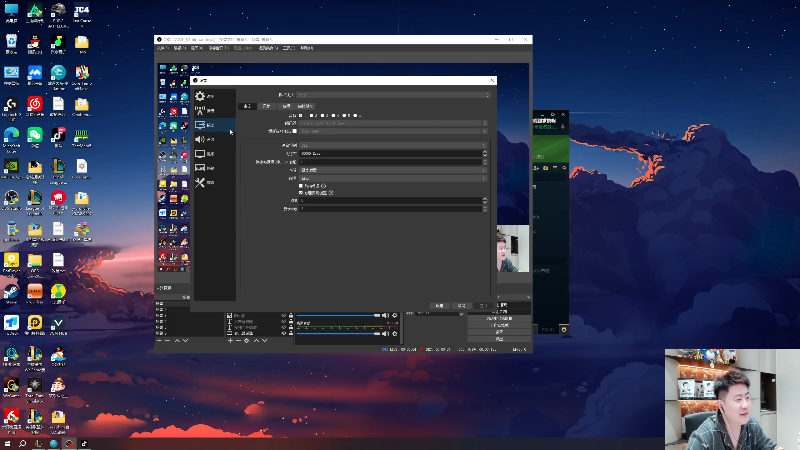Open the first menu in OBS menu bar
This screenshot has height=450, width=800.
(162, 47)
